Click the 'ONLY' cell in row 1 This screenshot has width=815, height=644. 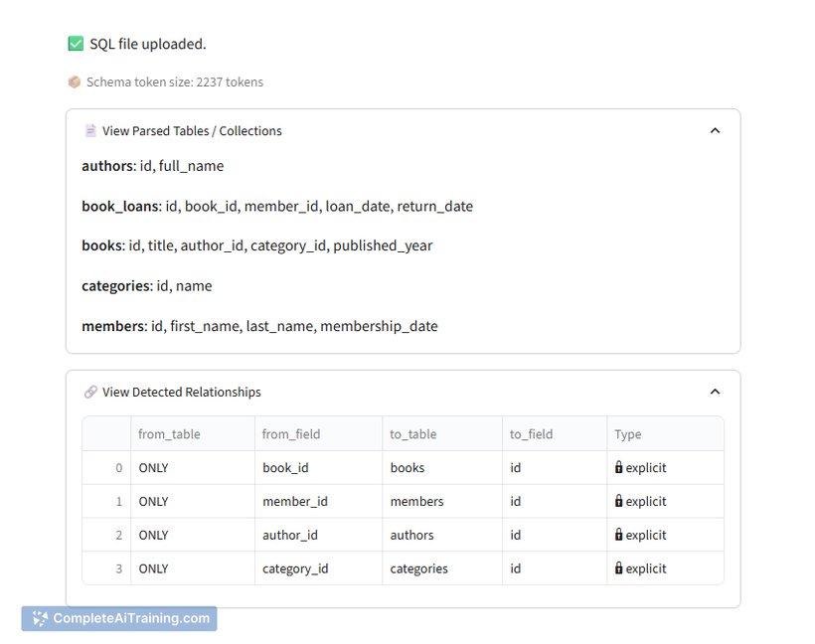point(193,501)
